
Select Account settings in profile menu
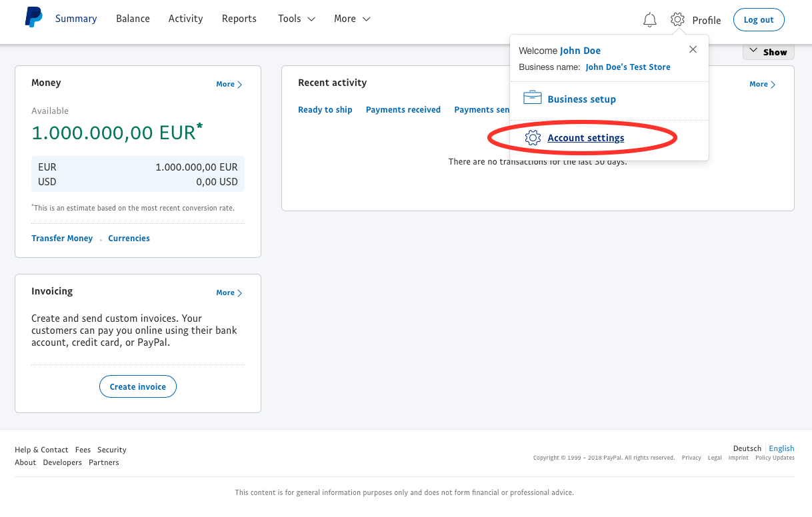pos(586,138)
